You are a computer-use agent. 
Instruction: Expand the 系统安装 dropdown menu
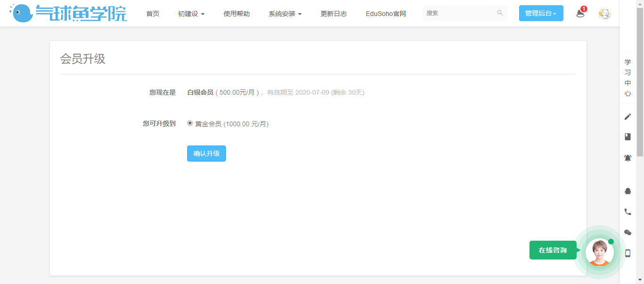285,14
